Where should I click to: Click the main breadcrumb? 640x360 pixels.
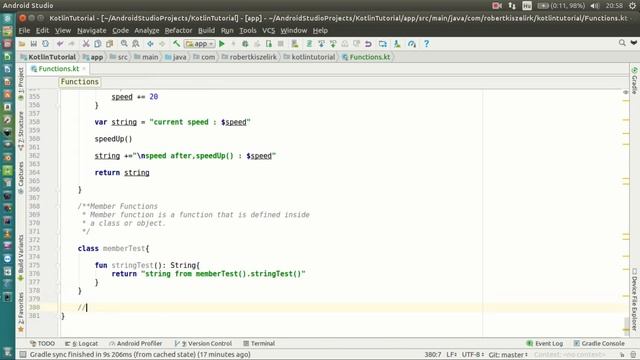pyautogui.click(x=146, y=57)
